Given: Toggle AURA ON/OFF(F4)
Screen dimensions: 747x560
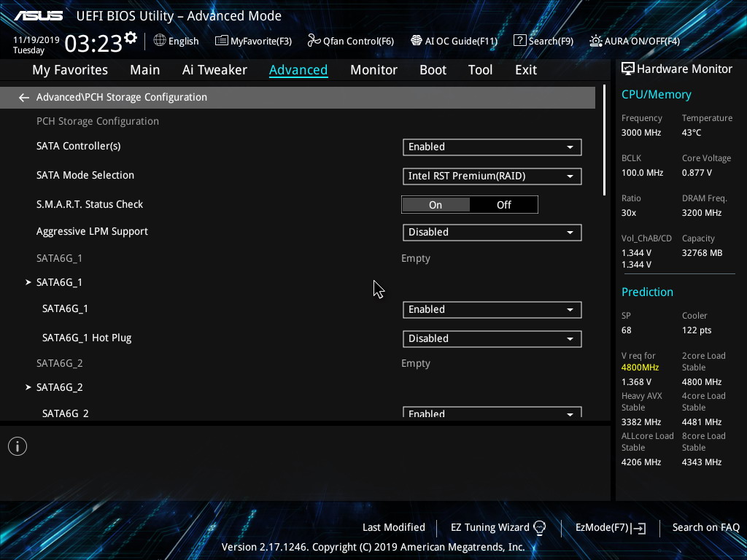Looking at the screenshot, I should pyautogui.click(x=635, y=41).
